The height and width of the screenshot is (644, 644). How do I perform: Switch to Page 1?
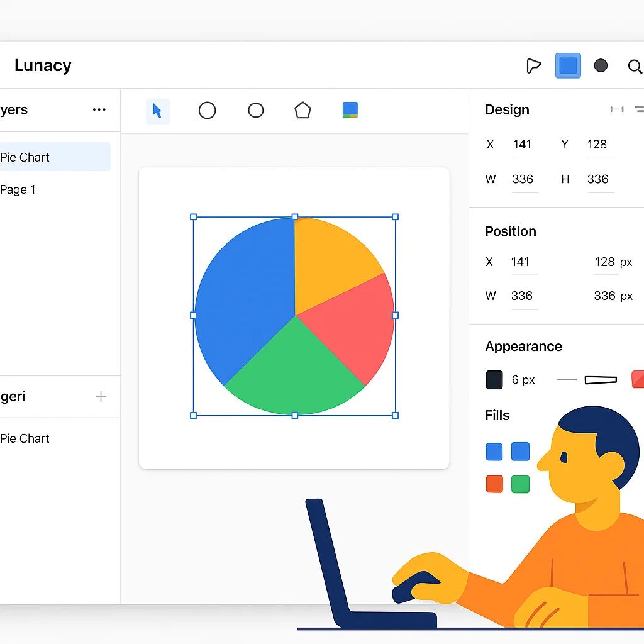pyautogui.click(x=18, y=189)
